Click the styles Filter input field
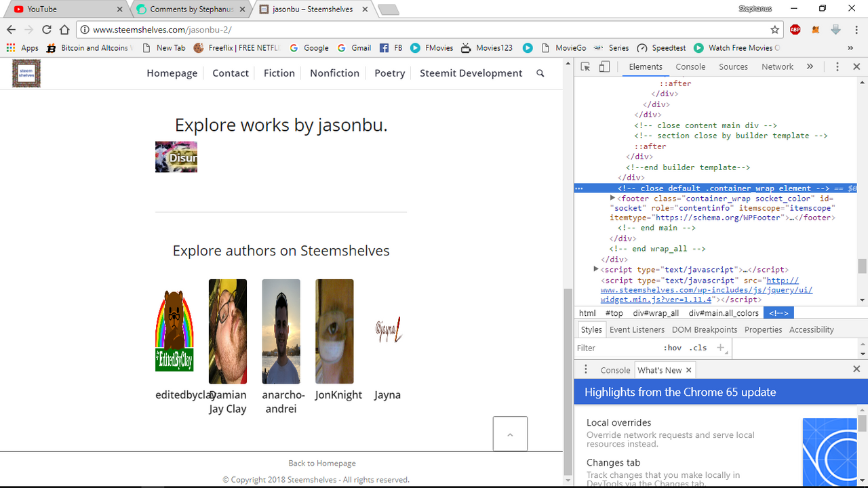Screen dimensions: 868x488 click(616, 348)
